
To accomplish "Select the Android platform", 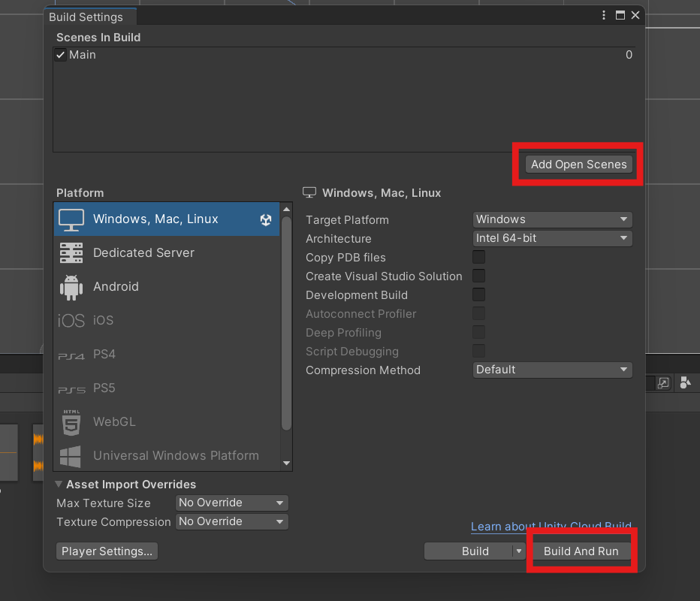I will pos(167,287).
